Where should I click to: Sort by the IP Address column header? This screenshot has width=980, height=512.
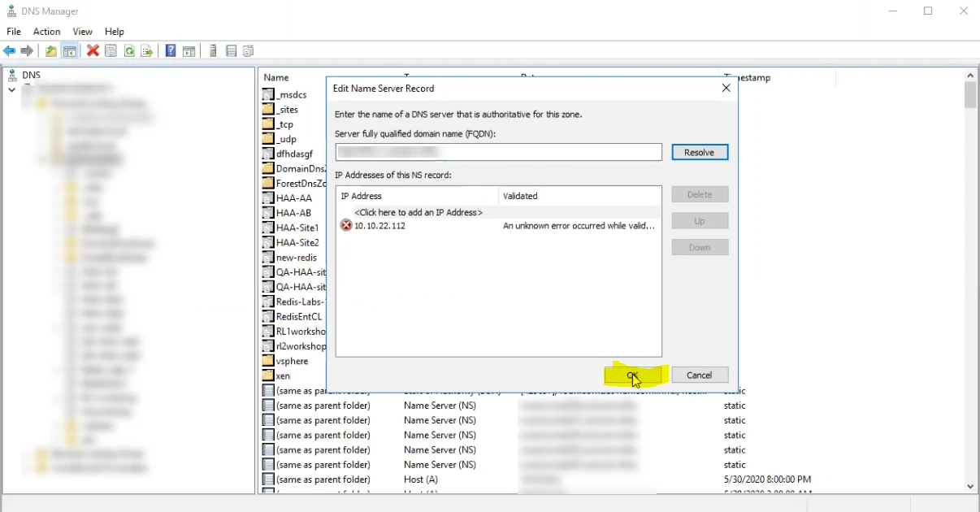pyautogui.click(x=418, y=196)
